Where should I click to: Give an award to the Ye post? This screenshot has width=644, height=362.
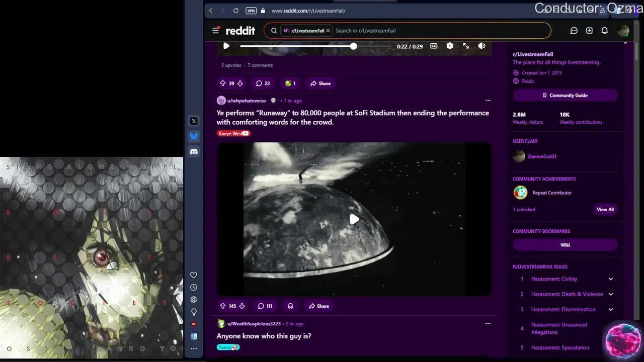point(290,306)
